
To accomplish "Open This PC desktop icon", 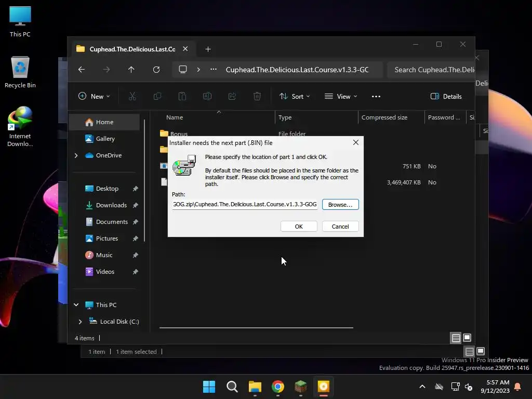I will [x=20, y=22].
